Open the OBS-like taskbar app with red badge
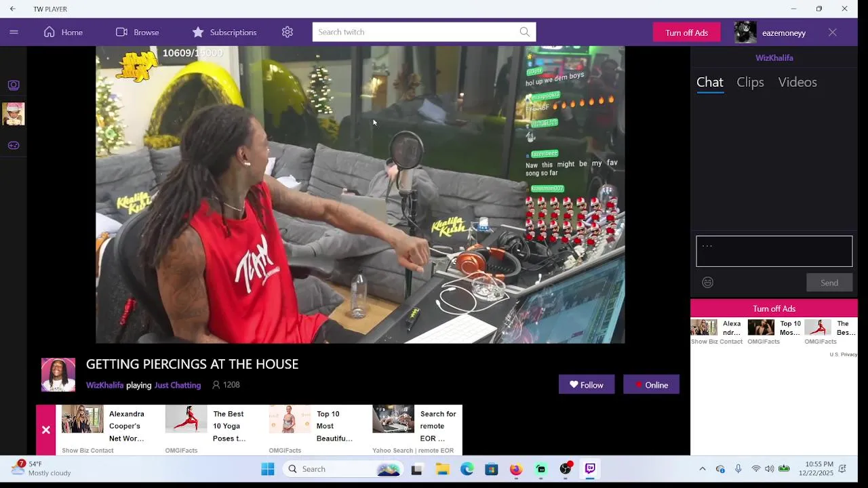This screenshot has width=868, height=488. (566, 469)
